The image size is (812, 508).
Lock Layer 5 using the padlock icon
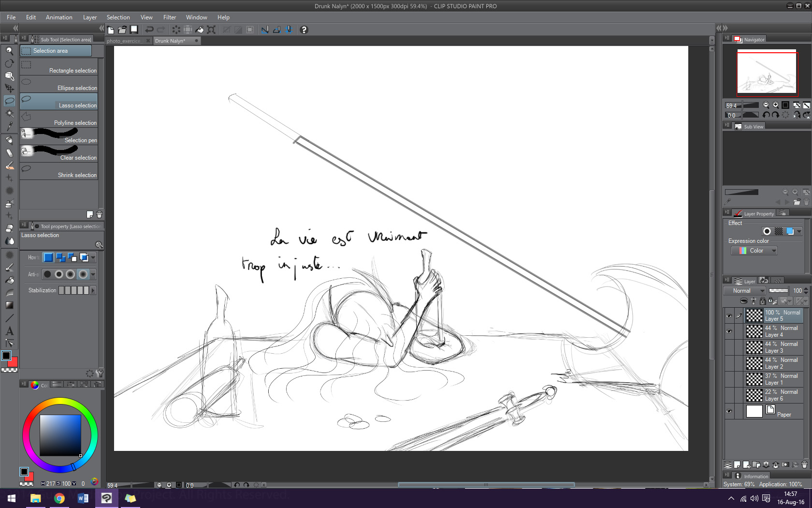[x=763, y=301]
